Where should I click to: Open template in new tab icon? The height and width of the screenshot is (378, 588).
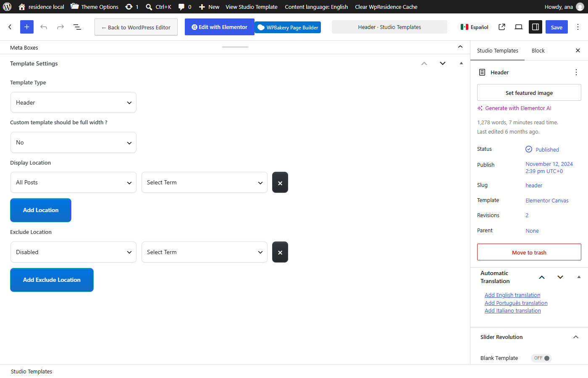(x=502, y=27)
